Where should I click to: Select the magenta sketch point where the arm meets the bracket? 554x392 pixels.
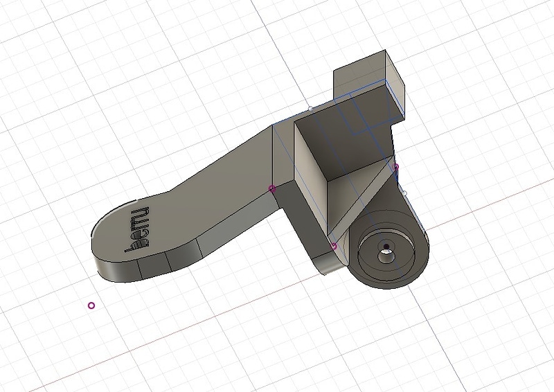272,188
